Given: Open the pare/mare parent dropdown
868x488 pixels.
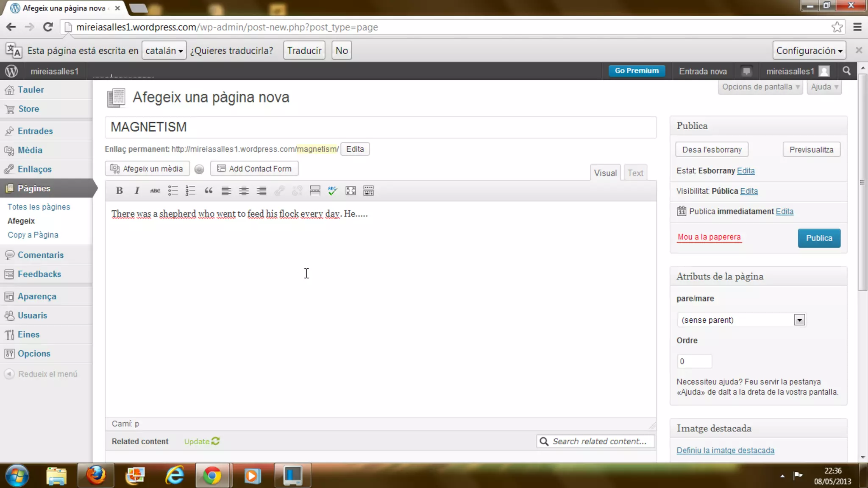Looking at the screenshot, I should pos(741,320).
